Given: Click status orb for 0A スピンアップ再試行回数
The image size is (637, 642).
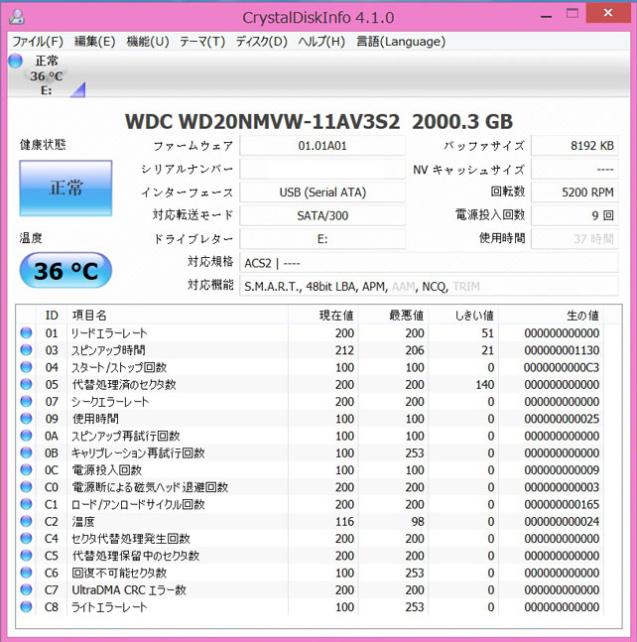Looking at the screenshot, I should tap(26, 436).
